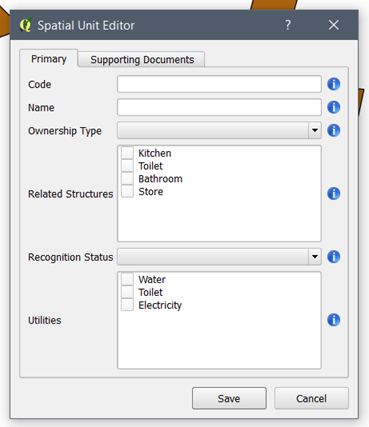This screenshot has height=427, width=369.
Task: Save the spatial unit
Action: pyautogui.click(x=229, y=398)
